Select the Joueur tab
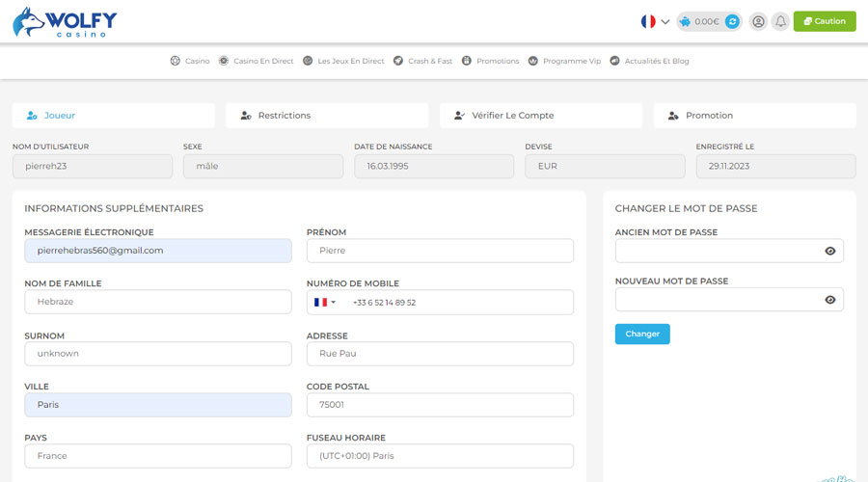Image resolution: width=868 pixels, height=482 pixels. point(114,115)
